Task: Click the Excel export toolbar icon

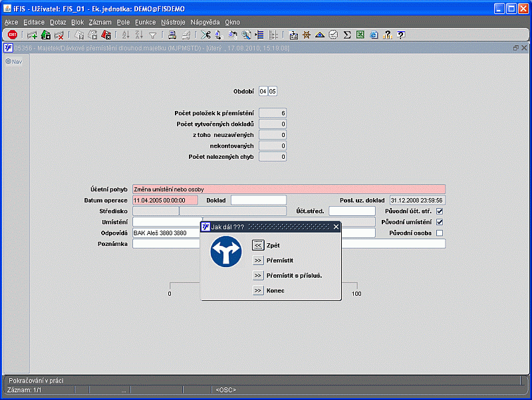Action: tap(360, 35)
